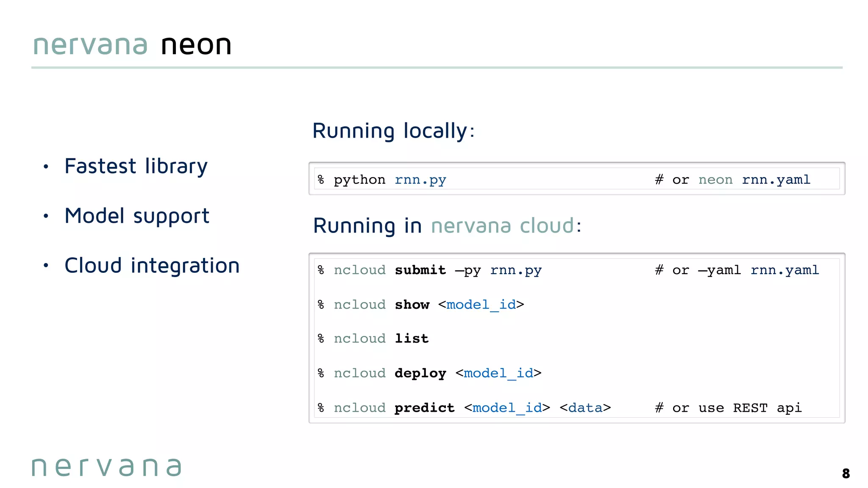The image size is (868, 488).
Task: Click the nervana logo at bottom left
Action: 106,467
